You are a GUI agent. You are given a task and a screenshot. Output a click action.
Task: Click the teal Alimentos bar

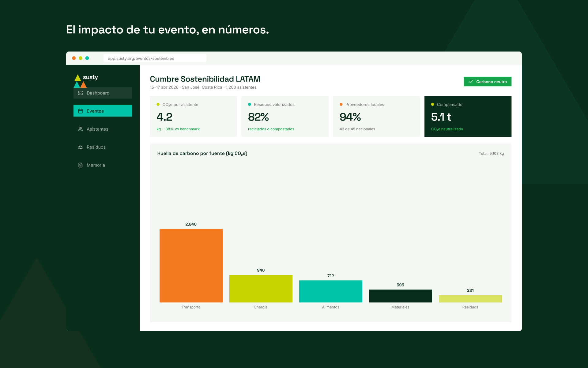click(x=331, y=291)
